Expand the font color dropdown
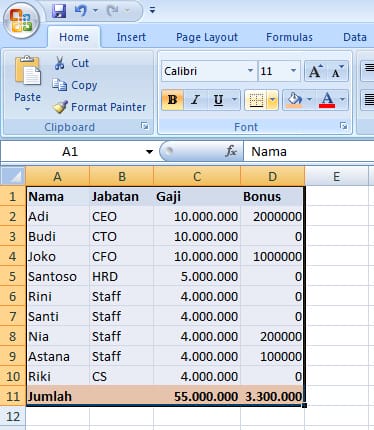This screenshot has width=374, height=430. (343, 99)
